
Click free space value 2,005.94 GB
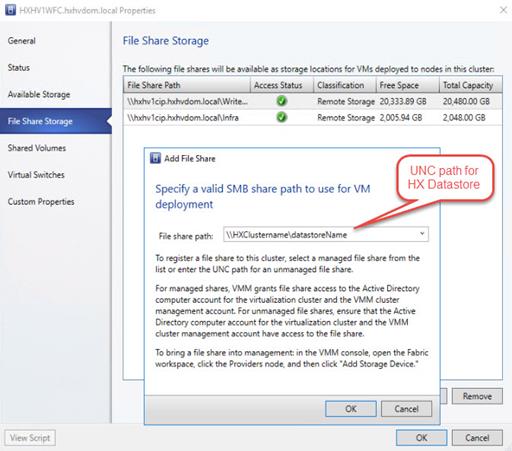(401, 118)
